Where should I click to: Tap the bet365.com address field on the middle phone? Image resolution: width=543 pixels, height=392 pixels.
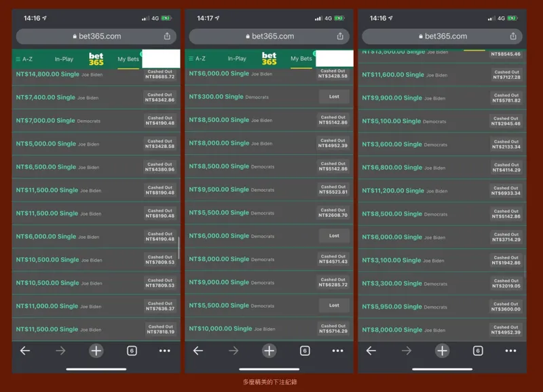pyautogui.click(x=269, y=37)
